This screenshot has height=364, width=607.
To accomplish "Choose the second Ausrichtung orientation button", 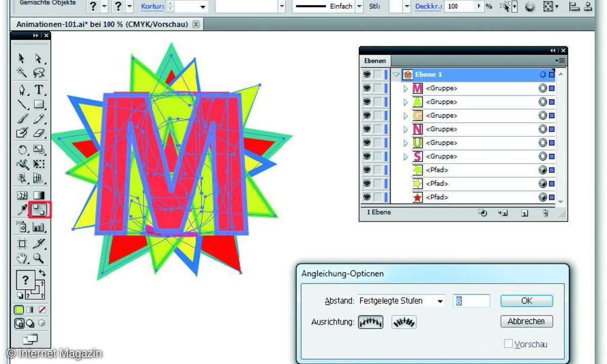I will pyautogui.click(x=404, y=322).
